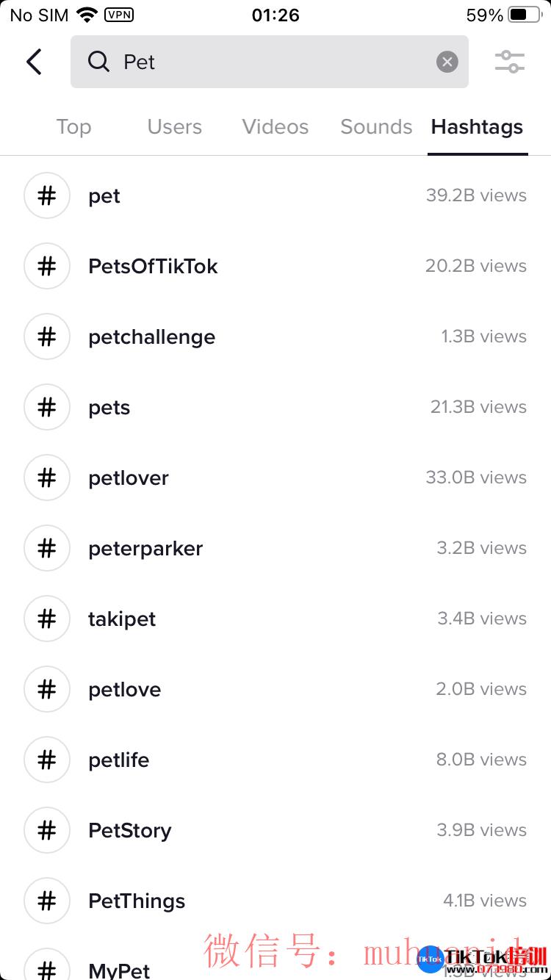Tap hashtag icon beside PetStory
Image resolution: width=551 pixels, height=980 pixels.
pyautogui.click(x=47, y=830)
